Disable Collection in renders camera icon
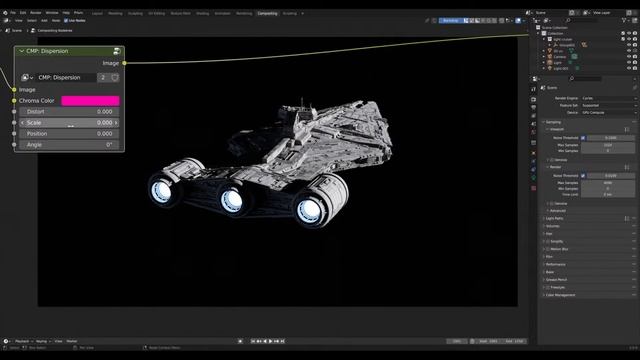 click(635, 33)
